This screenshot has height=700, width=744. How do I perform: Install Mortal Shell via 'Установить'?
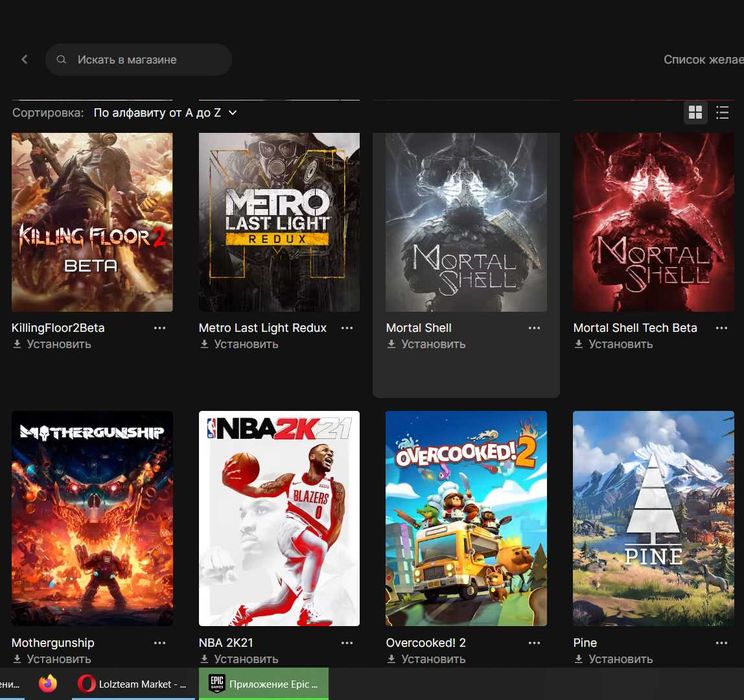point(433,344)
